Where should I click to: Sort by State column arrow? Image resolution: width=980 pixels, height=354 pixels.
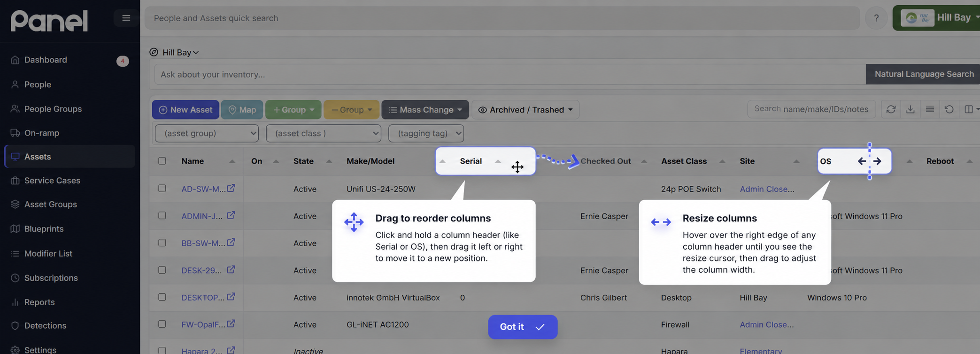click(329, 161)
